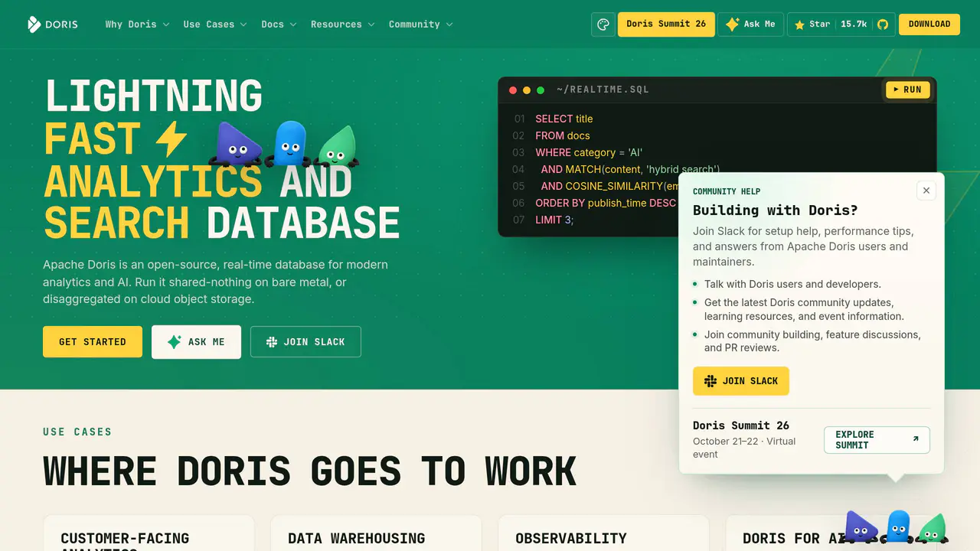
Task: Click the "WHERE DORIS GOES TO WORK" heading
Action: [x=310, y=471]
